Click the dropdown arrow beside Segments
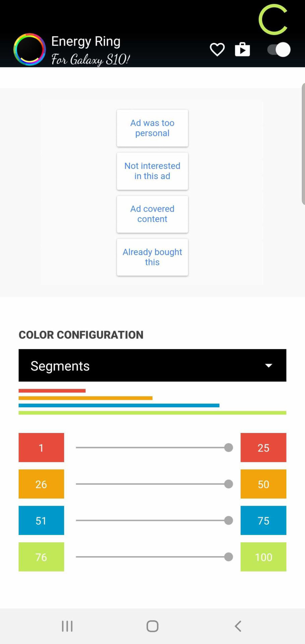This screenshot has height=644, width=305. [x=268, y=365]
